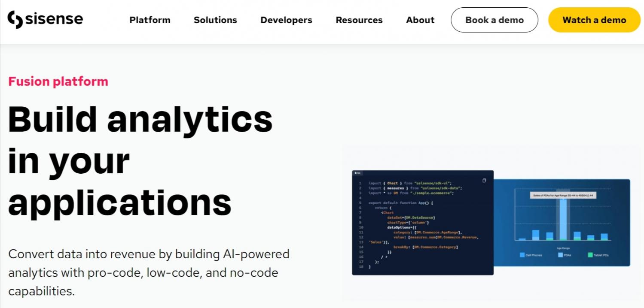Screen dimensions: 644x308
Task: Click the yellow Watch a demo button
Action: [594, 20]
